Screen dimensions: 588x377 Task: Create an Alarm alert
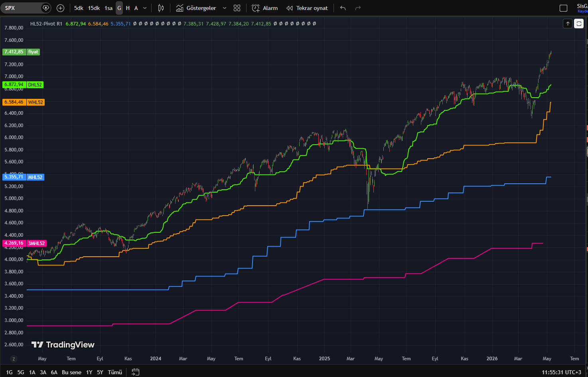pos(265,8)
